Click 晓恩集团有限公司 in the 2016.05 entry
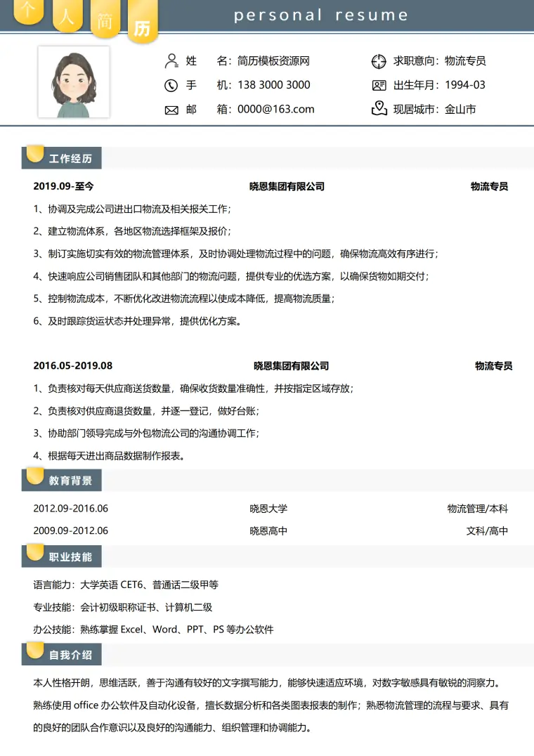 (291, 366)
